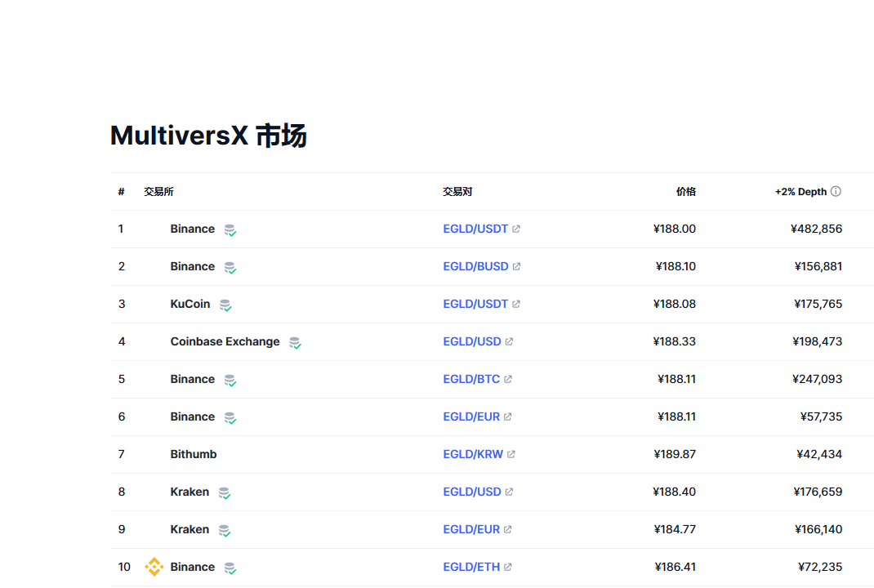
Task: Click reserves icon in Binance EGLD/ETH row
Action: pos(230,568)
